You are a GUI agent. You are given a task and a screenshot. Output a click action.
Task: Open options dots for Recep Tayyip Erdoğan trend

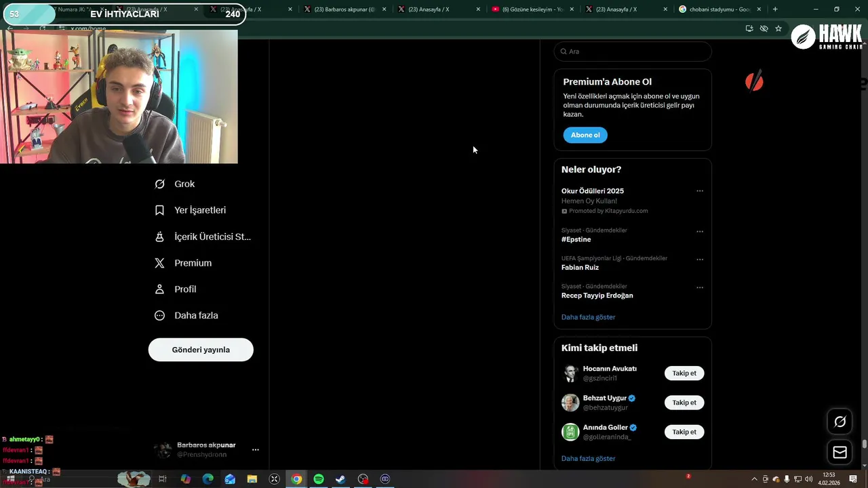click(700, 287)
